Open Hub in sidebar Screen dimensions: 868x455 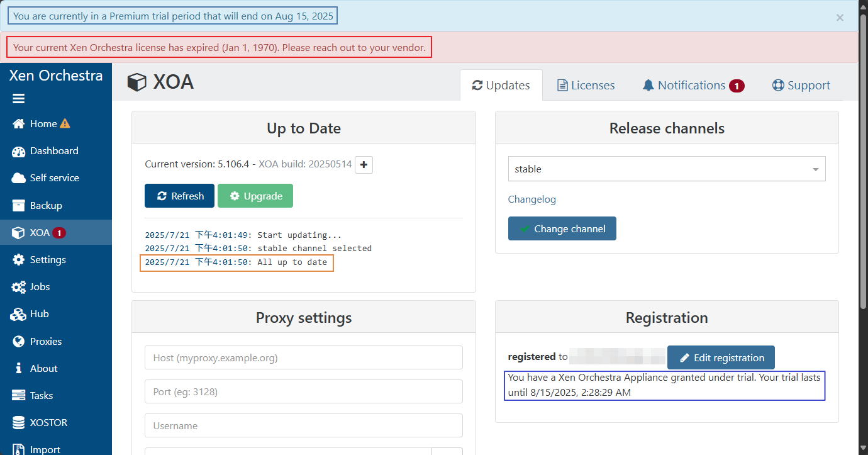pos(56,314)
